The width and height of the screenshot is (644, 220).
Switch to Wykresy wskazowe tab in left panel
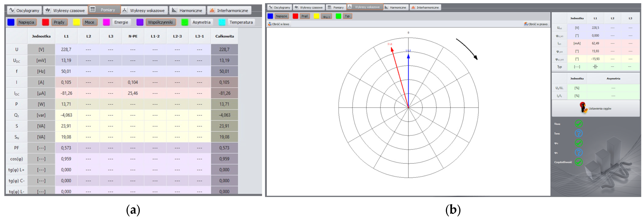click(x=144, y=10)
